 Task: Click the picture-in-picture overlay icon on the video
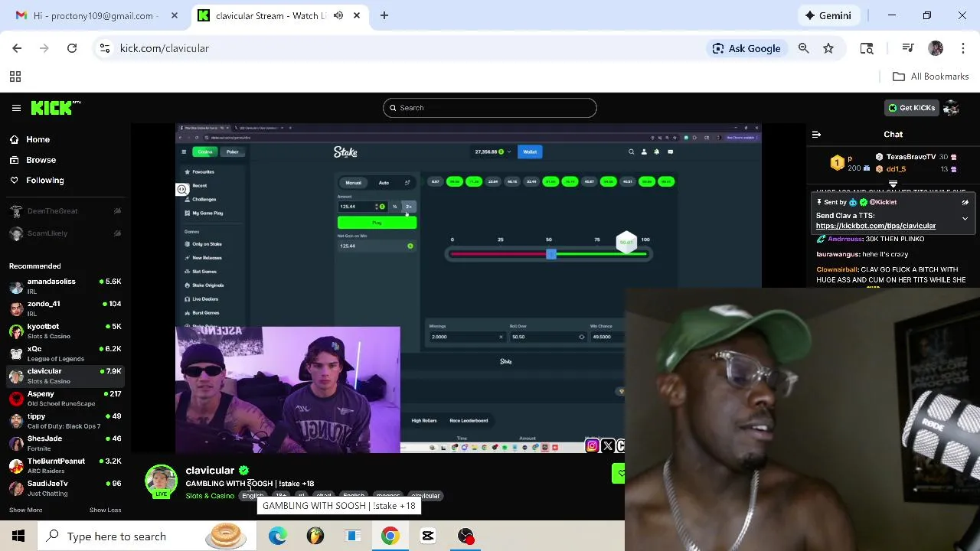pos(182,189)
